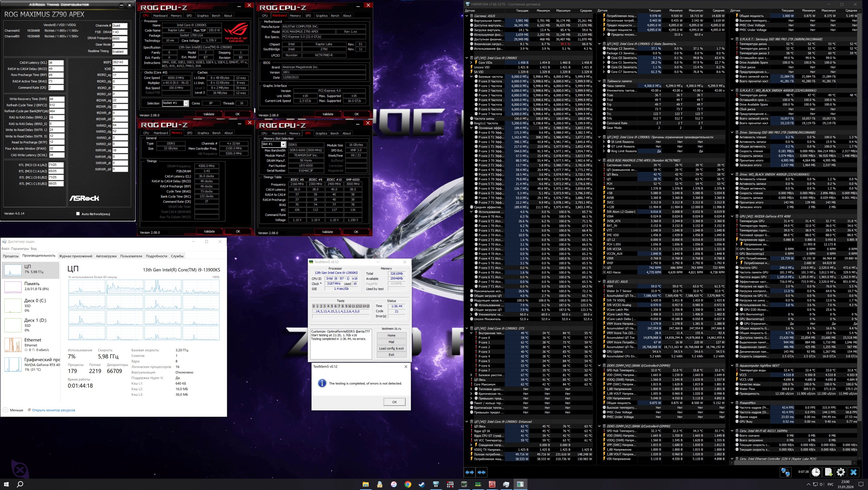Image resolution: width=868 pixels, height=490 pixels.
Task: Select 'Command Rate' row in HWiNFO
Action: (x=664, y=123)
